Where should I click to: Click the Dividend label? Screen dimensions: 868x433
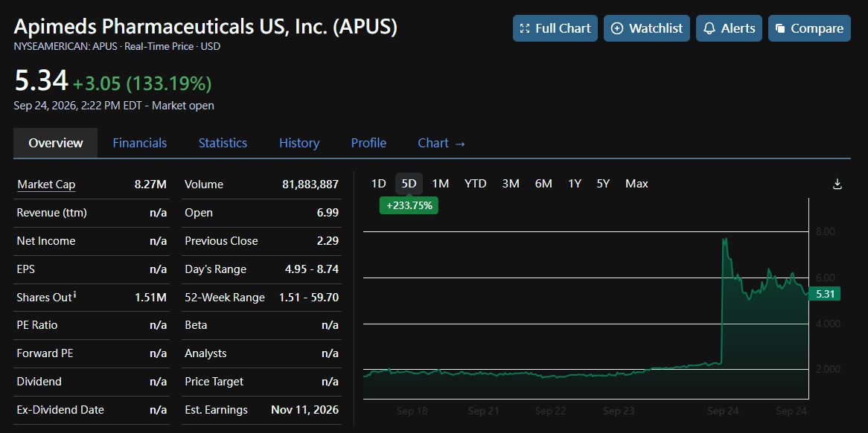click(39, 382)
